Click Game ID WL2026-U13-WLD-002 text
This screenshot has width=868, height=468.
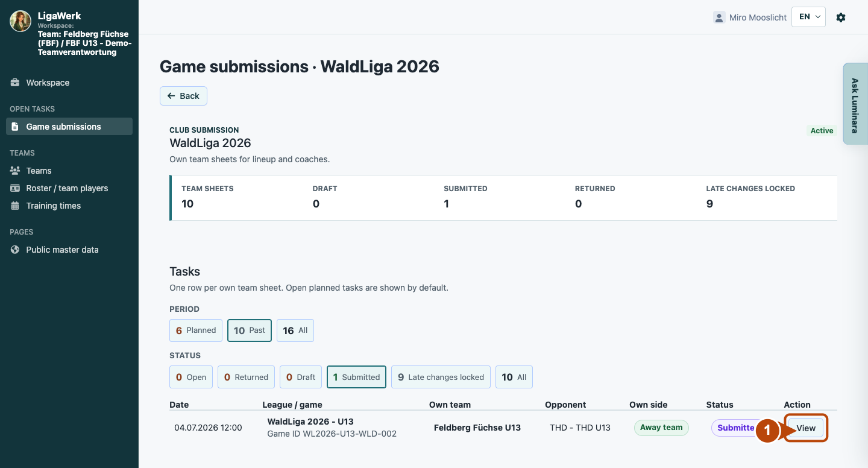pos(332,434)
